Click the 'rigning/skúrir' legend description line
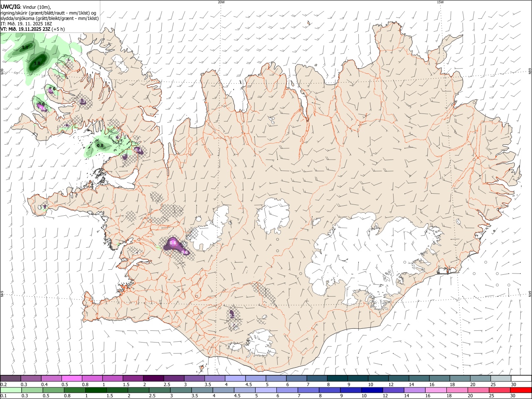532x399 pixels. pyautogui.click(x=49, y=13)
